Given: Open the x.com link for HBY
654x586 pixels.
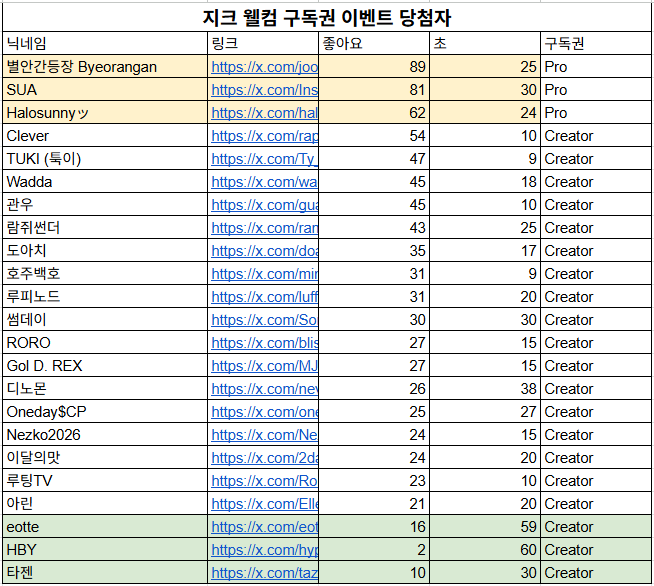Looking at the screenshot, I should click(x=264, y=550).
